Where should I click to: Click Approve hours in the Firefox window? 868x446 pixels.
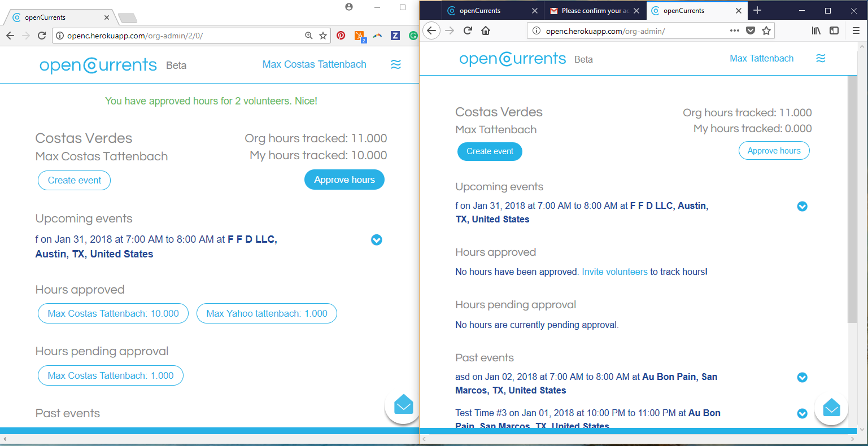(x=774, y=151)
